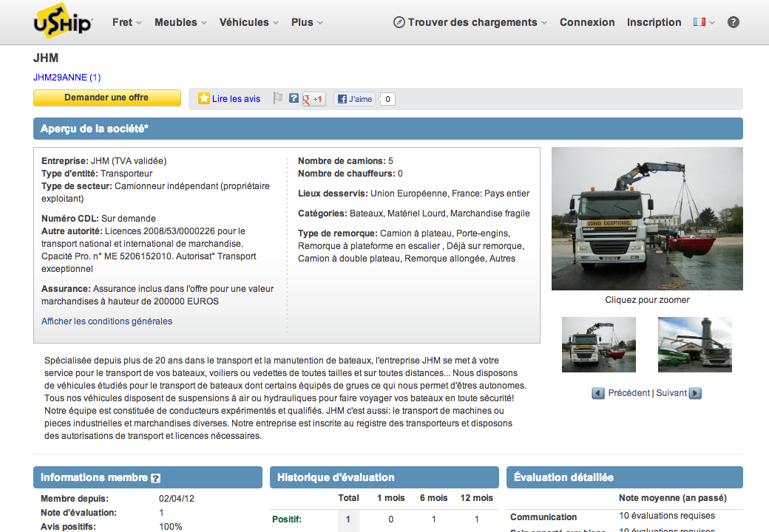Open the Connexion page
This screenshot has height=532, width=769.
587,22
